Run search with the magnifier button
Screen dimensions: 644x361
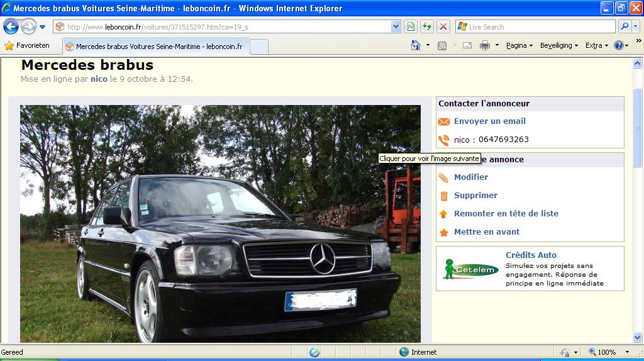click(x=625, y=26)
